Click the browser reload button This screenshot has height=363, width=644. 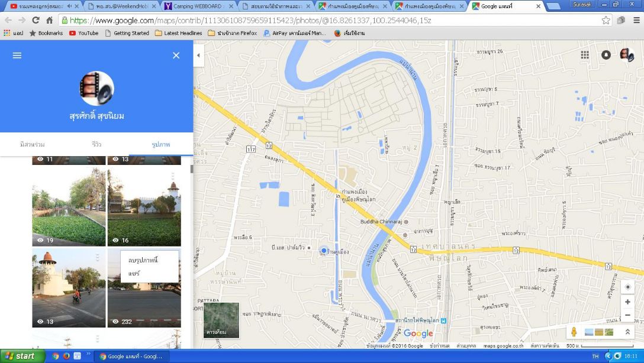pos(36,20)
